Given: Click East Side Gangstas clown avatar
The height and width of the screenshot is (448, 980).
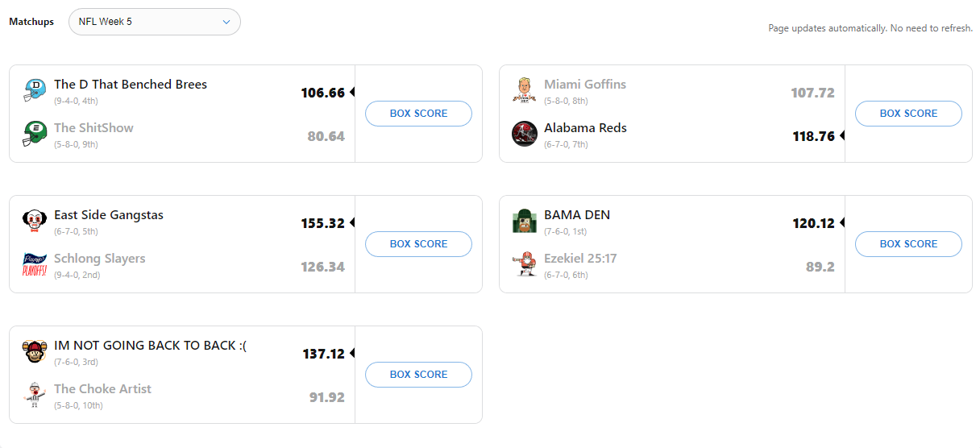Looking at the screenshot, I should (35, 221).
